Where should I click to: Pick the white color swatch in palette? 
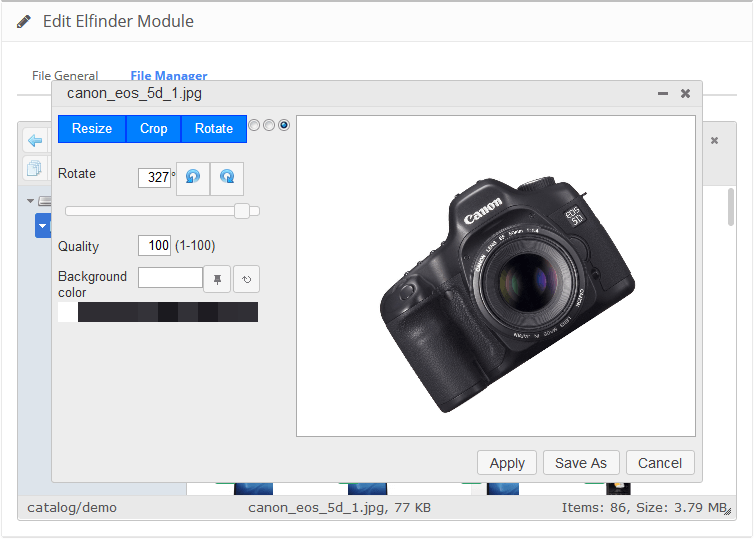click(x=68, y=312)
